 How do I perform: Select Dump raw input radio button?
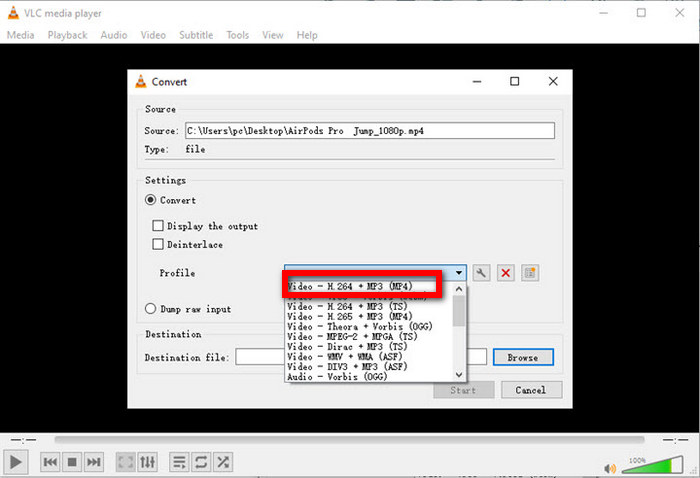[x=150, y=309]
